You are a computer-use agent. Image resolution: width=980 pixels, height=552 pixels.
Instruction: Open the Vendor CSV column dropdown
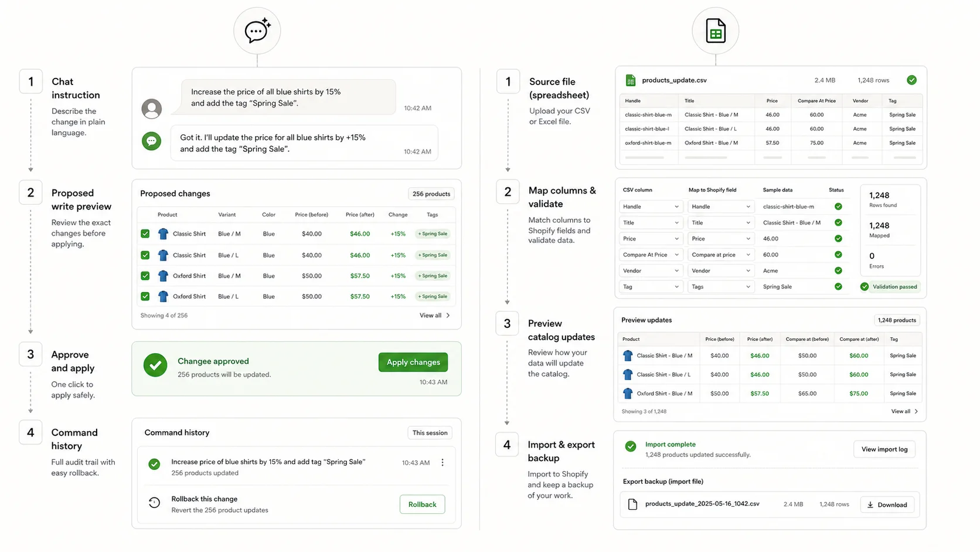(651, 271)
